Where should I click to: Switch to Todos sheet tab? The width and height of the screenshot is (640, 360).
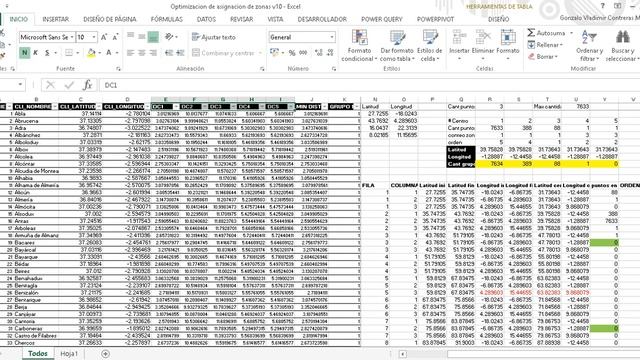click(x=38, y=353)
